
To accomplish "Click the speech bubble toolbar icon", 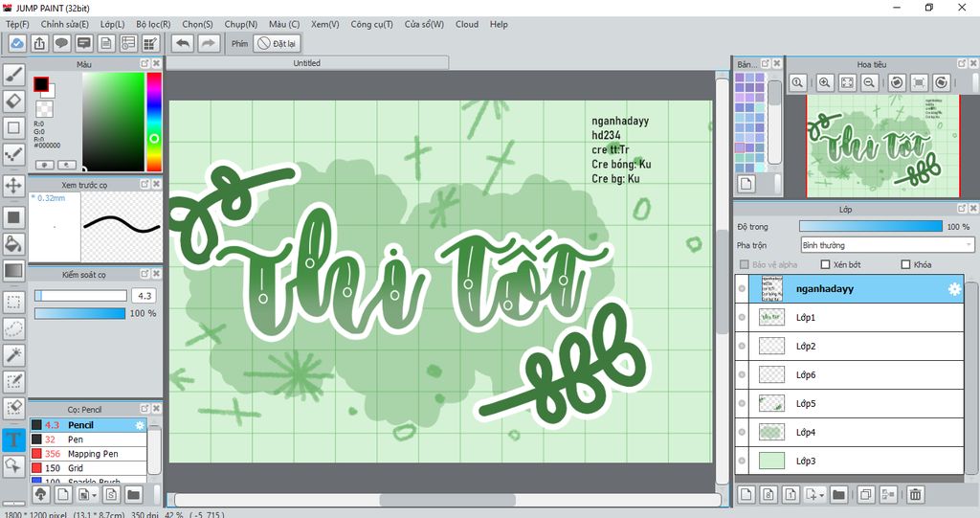I will click(x=61, y=43).
